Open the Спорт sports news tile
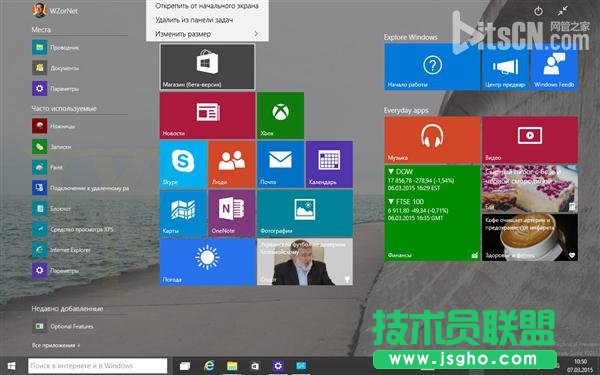The height and width of the screenshot is (375, 600). pyautogui.click(x=305, y=262)
